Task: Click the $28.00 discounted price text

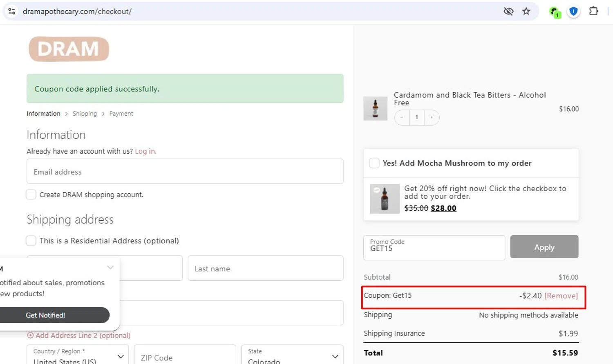Action: [443, 208]
